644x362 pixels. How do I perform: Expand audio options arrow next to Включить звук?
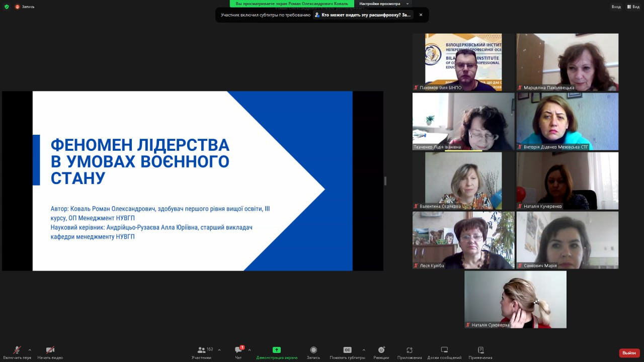(x=30, y=350)
